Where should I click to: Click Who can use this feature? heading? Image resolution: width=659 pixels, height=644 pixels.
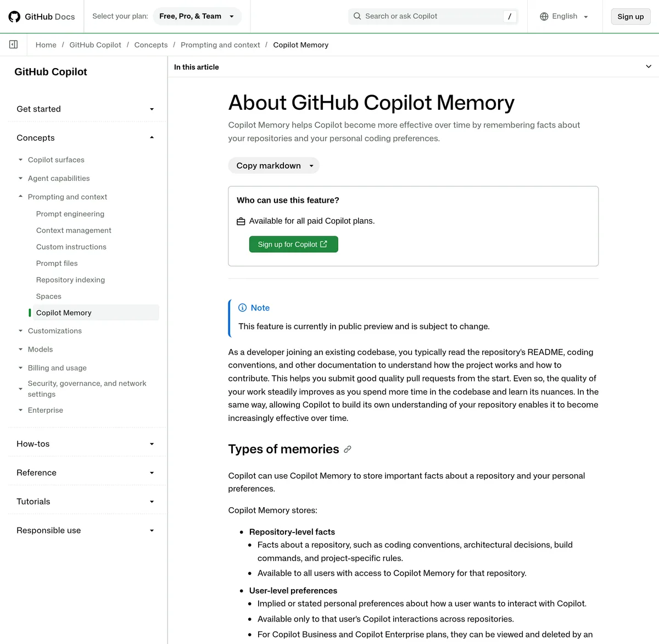288,201
